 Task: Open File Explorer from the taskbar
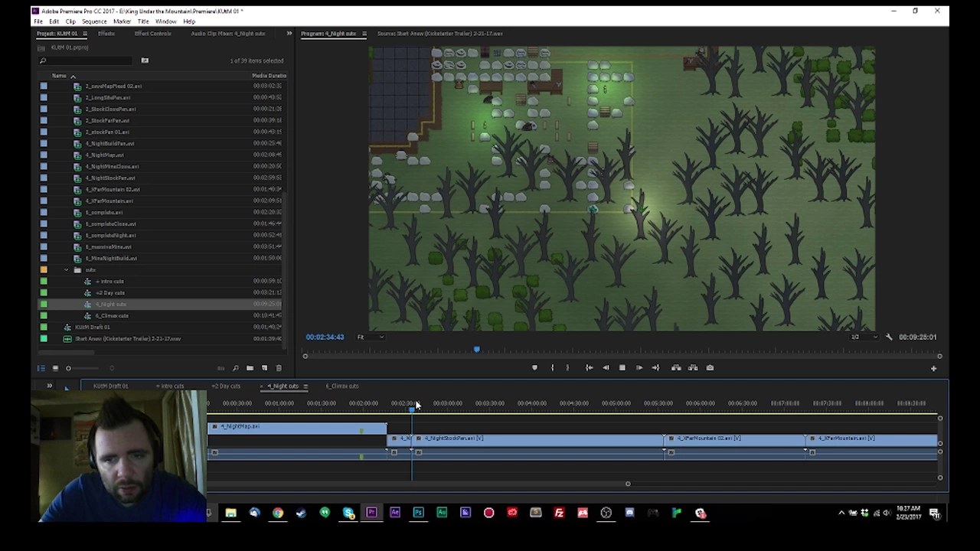tap(230, 513)
